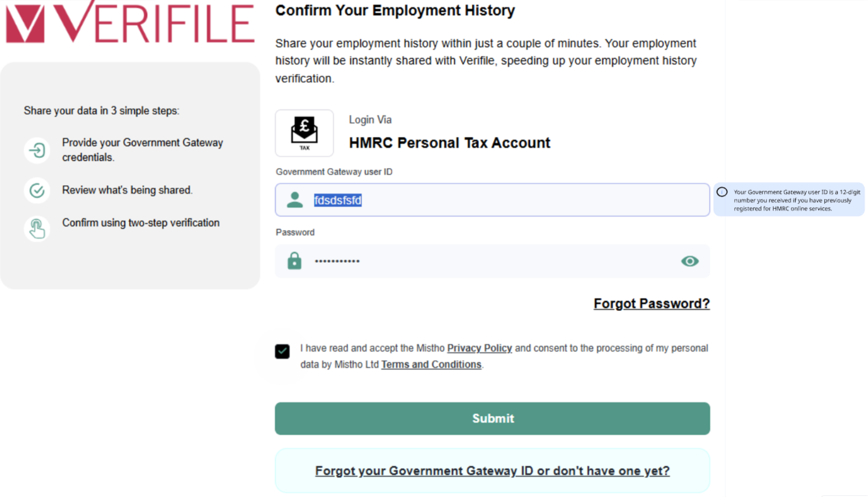Image resolution: width=868 pixels, height=497 pixels.
Task: Open the Mistho Privacy Policy link
Action: (x=480, y=348)
